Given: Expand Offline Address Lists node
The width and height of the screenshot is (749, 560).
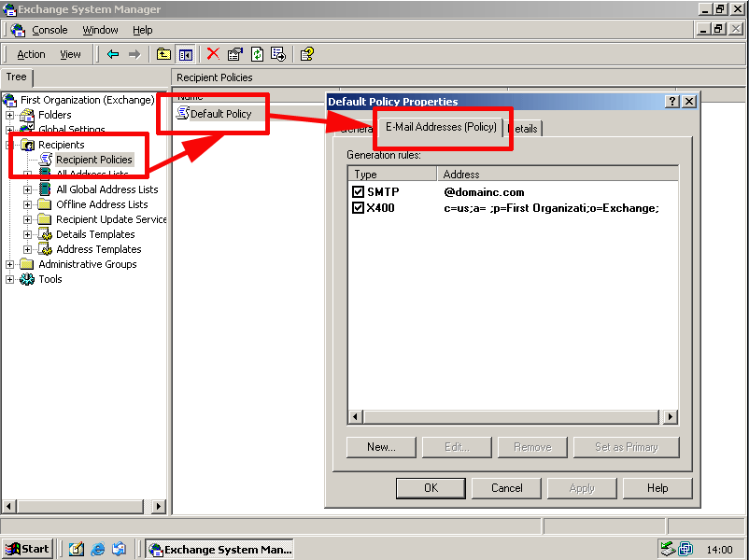Looking at the screenshot, I should tap(27, 204).
